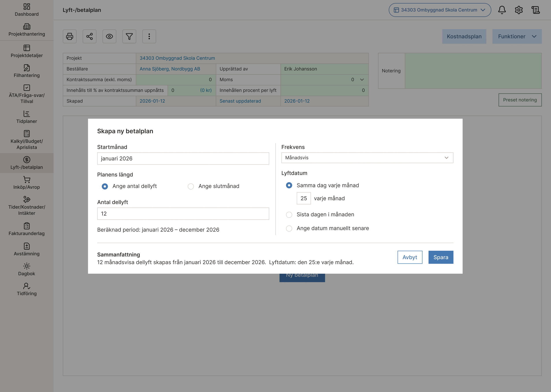Open the Frekvens Månadsvis dropdown
Viewport: 551px width, 392px height.
[367, 158]
